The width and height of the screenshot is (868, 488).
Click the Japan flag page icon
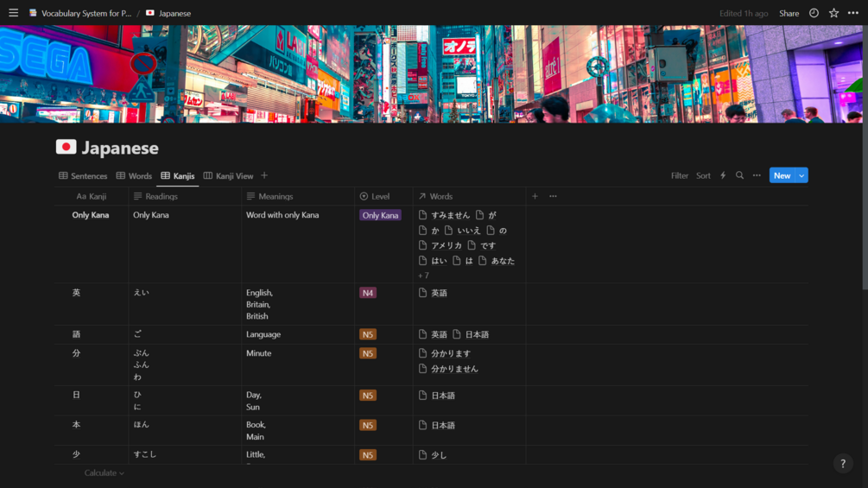point(66,147)
